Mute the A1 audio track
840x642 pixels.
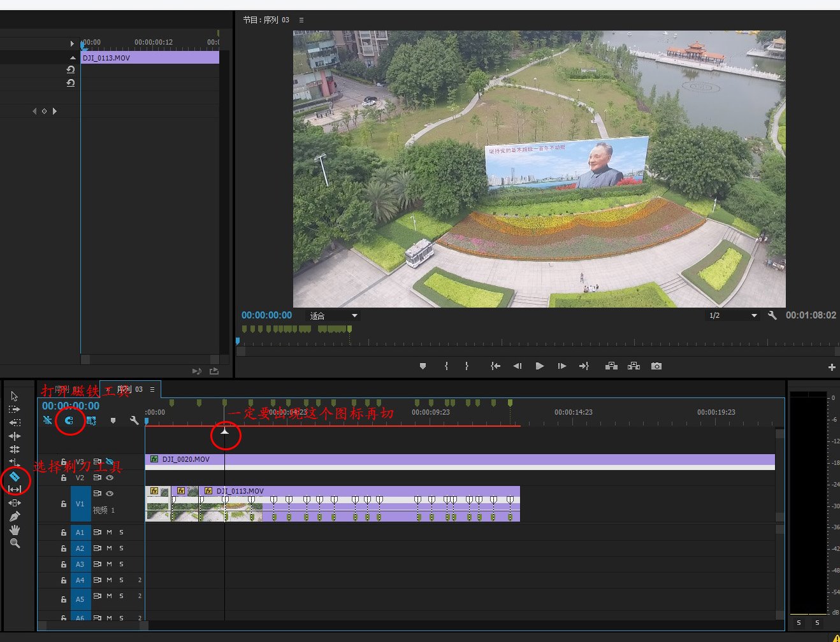pos(109,532)
